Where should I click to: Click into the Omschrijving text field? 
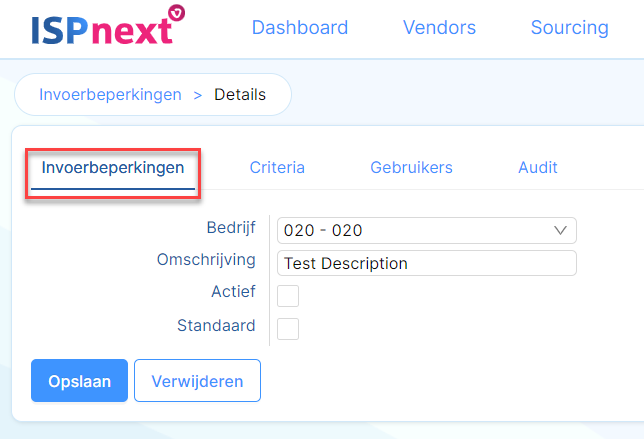[427, 263]
